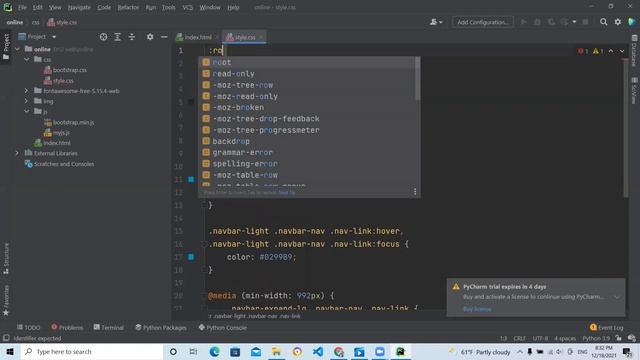Expand the PyCharm trial notification chevron
Image resolution: width=640 pixels, height=360 pixels.
pos(617,297)
